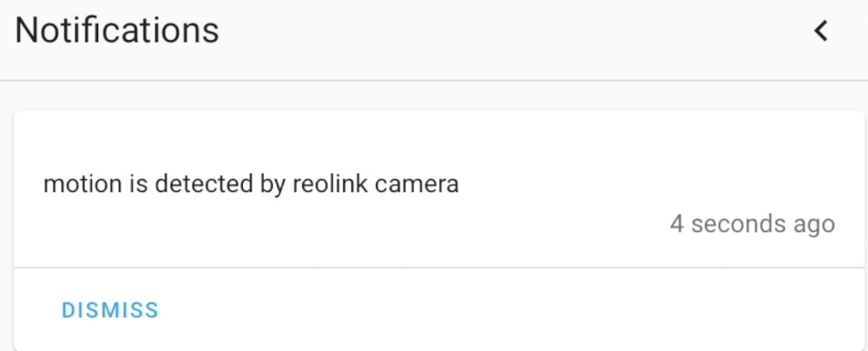Select the Notifications header bar

click(434, 40)
